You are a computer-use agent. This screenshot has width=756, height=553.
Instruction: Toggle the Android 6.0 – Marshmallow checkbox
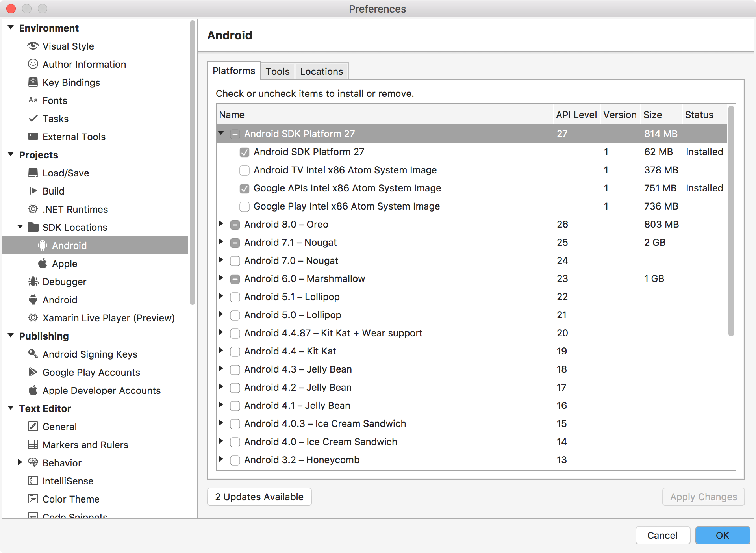click(235, 279)
